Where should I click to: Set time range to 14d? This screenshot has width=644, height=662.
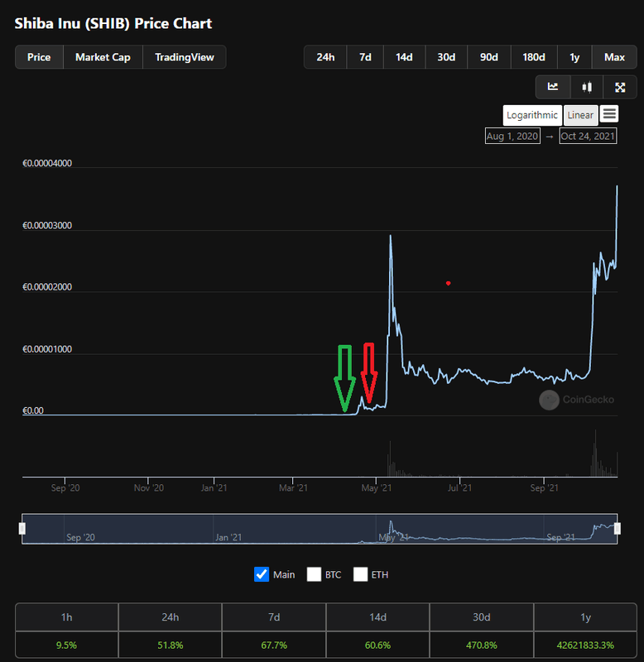pyautogui.click(x=404, y=57)
